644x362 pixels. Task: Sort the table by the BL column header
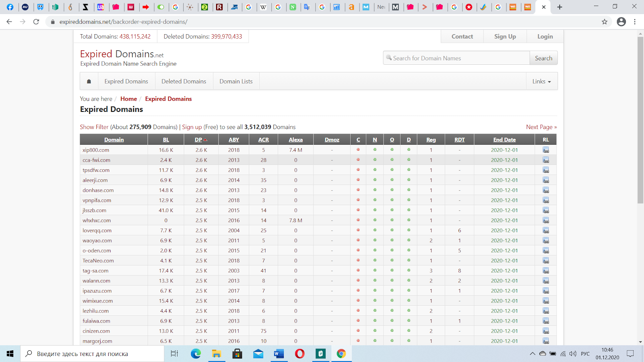point(166,140)
